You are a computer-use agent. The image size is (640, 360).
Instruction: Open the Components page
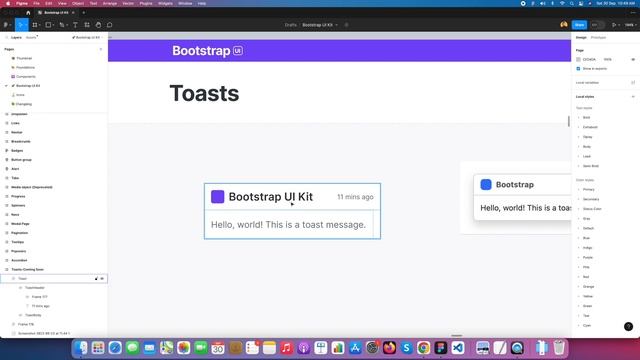(x=26, y=77)
